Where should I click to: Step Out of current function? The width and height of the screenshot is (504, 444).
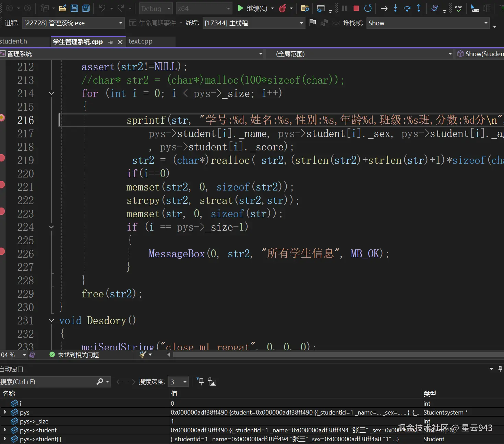pyautogui.click(x=419, y=8)
